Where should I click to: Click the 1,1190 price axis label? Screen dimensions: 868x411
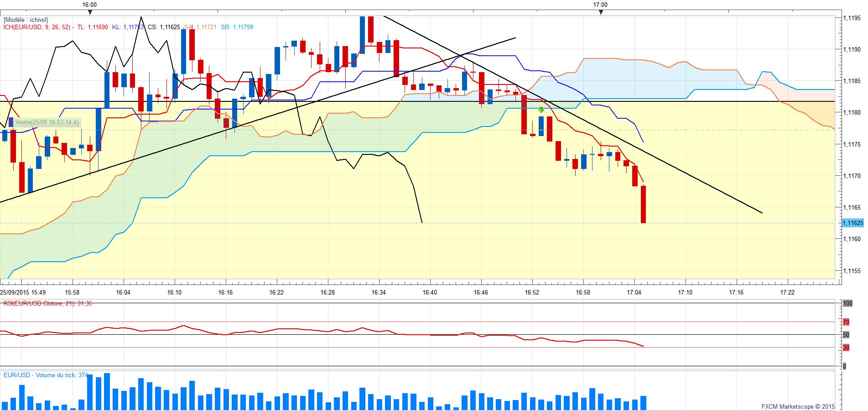tap(852, 49)
